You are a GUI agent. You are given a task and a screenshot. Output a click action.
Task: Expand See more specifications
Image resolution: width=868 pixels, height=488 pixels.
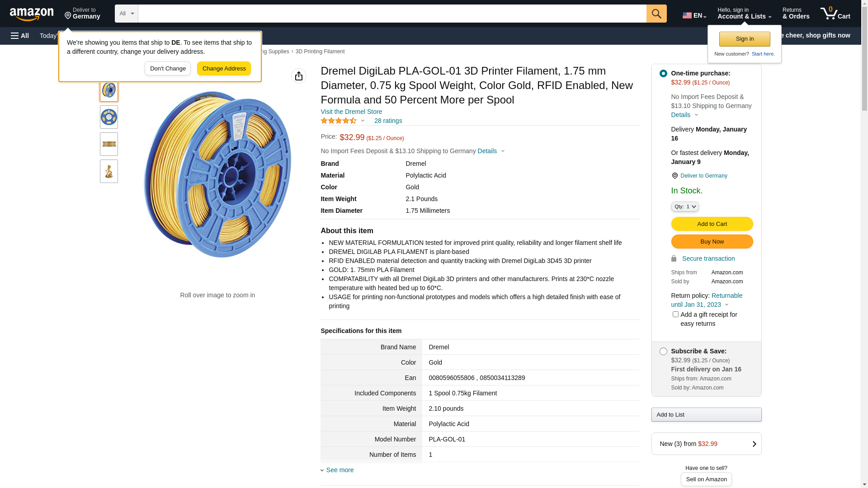coord(340,470)
